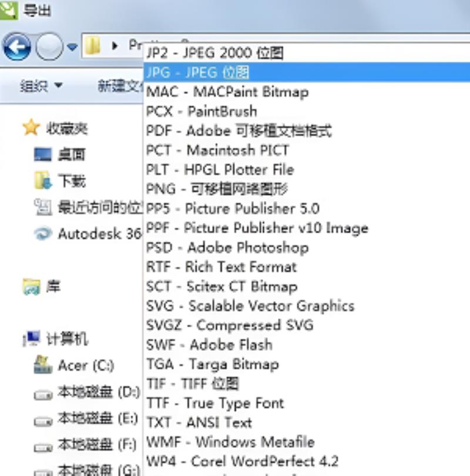This screenshot has height=476, width=470.
Task: Select TTF - True Type Font
Action: click(307, 403)
